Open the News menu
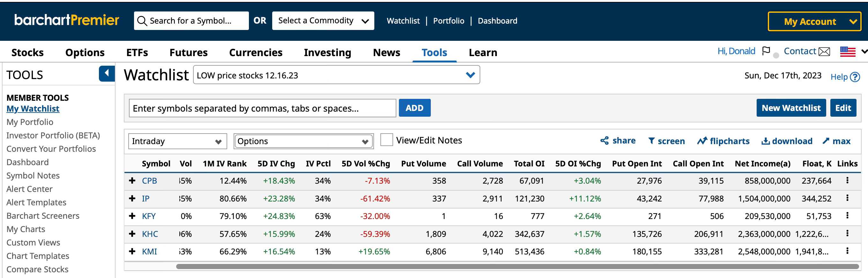Screen dimensions: 868x278 point(386,52)
